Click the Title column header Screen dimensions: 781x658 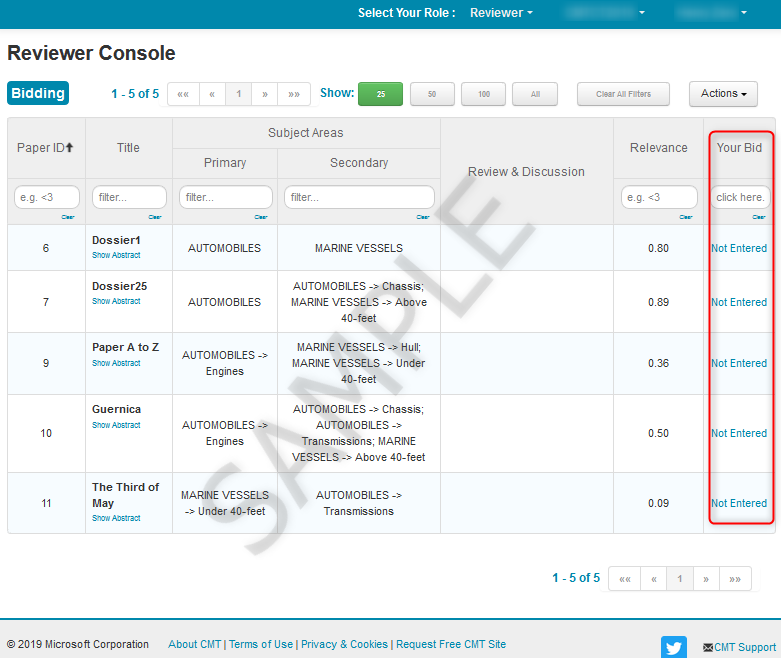128,148
